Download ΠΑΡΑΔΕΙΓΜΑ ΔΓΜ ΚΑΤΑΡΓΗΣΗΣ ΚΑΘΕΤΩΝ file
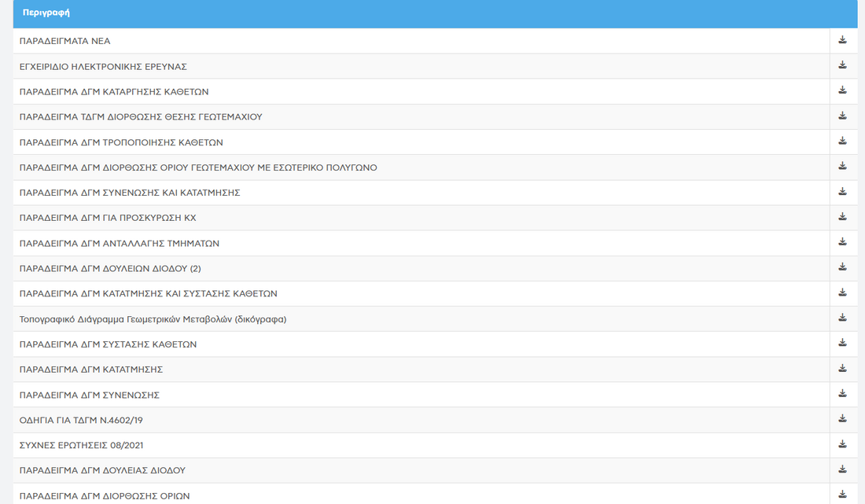This screenshot has width=865, height=504. pyautogui.click(x=842, y=90)
